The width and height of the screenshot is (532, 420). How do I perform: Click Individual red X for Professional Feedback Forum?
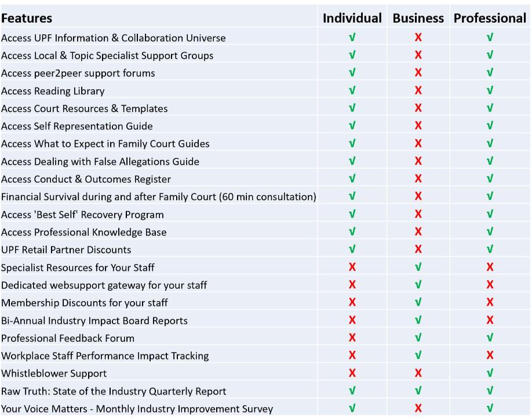coord(352,338)
